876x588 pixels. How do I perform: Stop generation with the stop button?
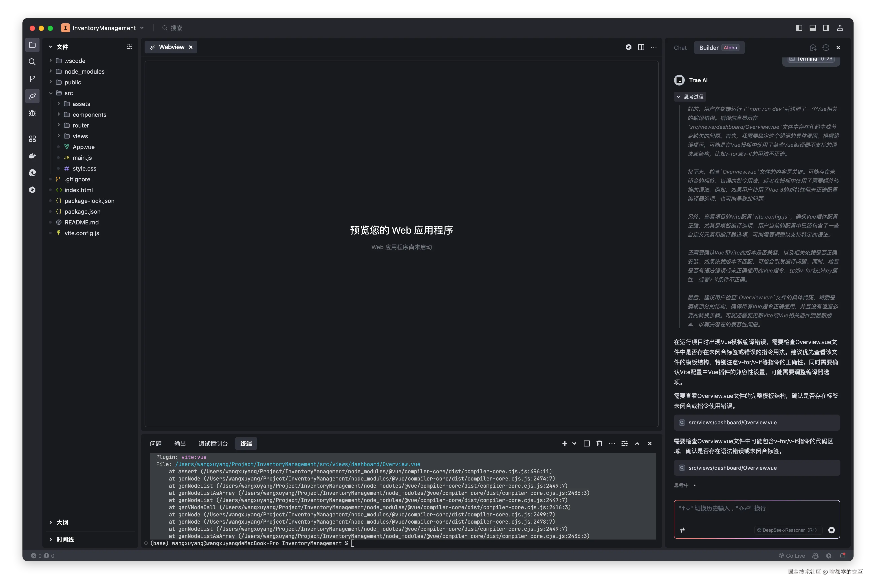point(832,530)
